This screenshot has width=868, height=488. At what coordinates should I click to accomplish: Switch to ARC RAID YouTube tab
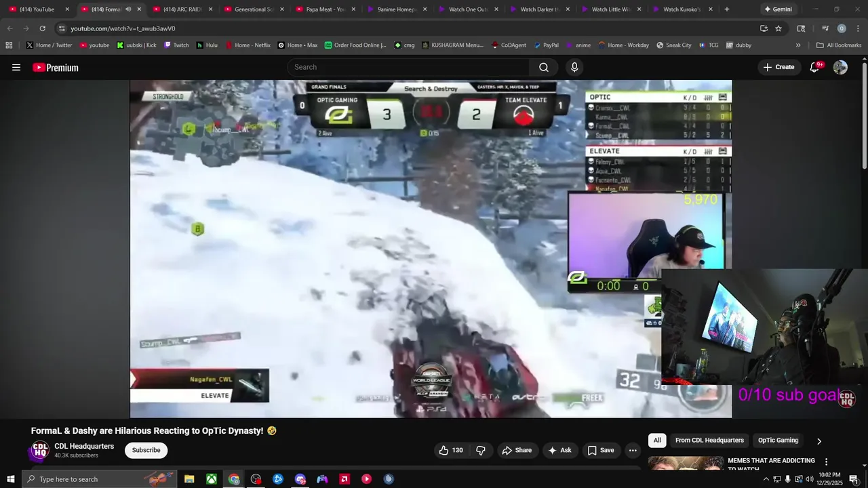coord(182,9)
